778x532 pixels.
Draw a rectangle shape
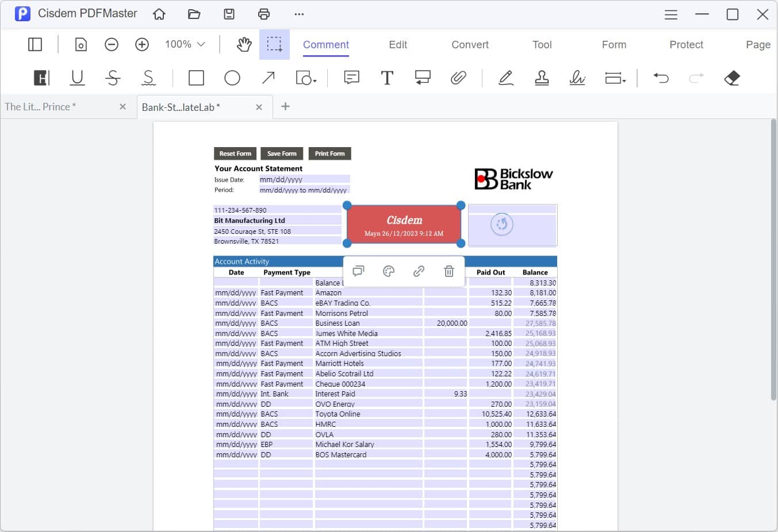(x=196, y=78)
